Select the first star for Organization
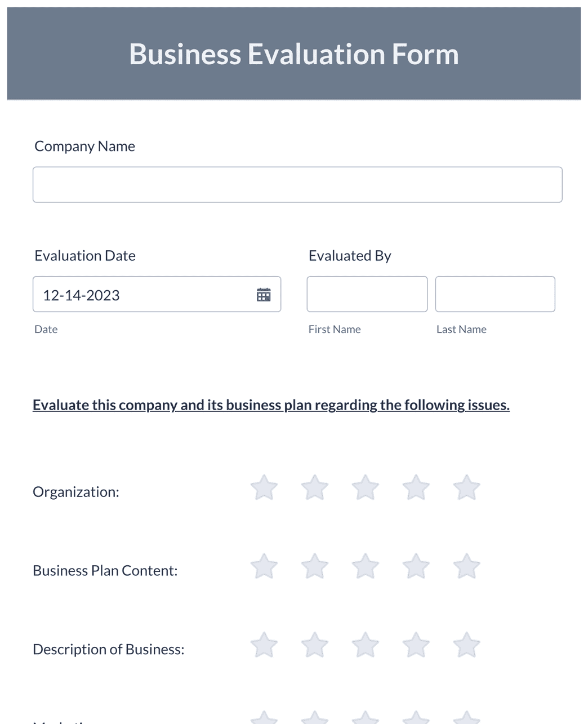Screen dimensions: 588x724 click(264, 487)
